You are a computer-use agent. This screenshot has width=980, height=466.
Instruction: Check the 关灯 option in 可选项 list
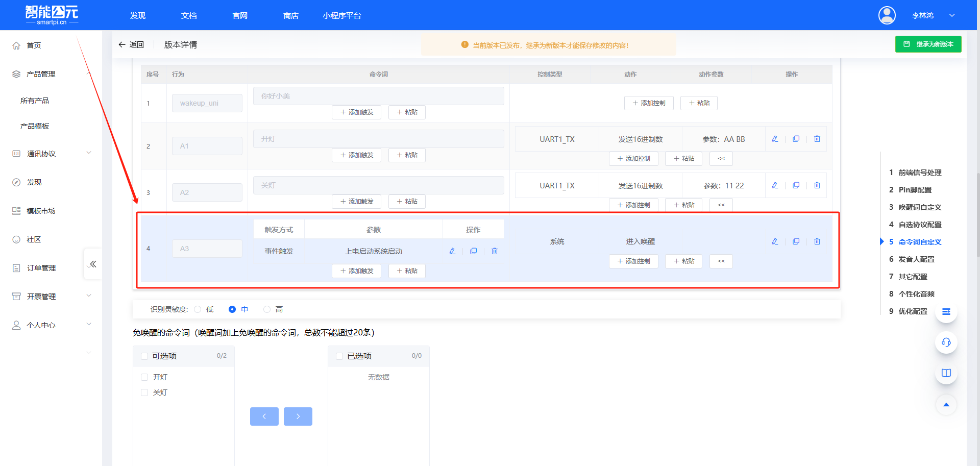pos(144,393)
